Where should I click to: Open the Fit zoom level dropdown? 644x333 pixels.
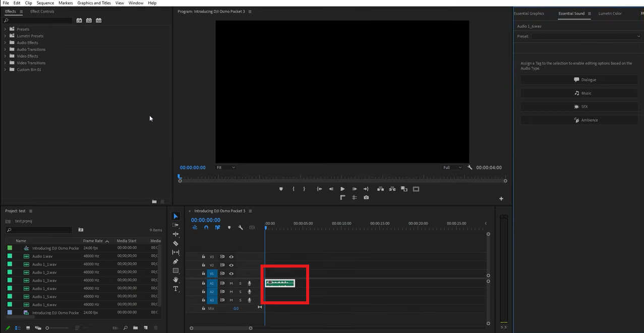pos(225,168)
